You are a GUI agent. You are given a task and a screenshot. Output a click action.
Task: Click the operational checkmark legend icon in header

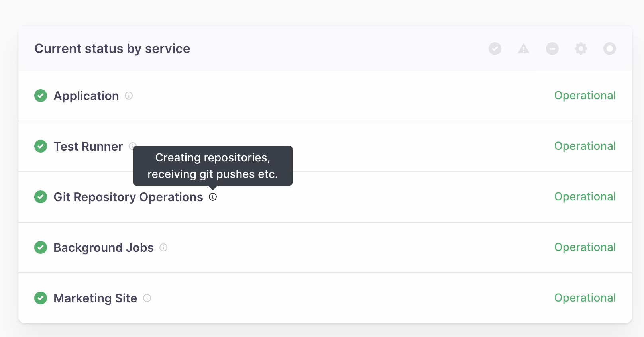click(x=495, y=49)
